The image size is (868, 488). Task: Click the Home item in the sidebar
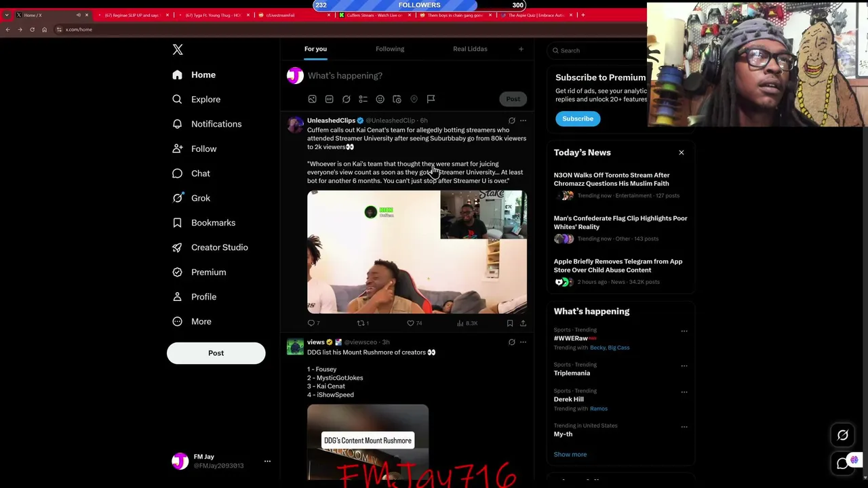pos(194,75)
